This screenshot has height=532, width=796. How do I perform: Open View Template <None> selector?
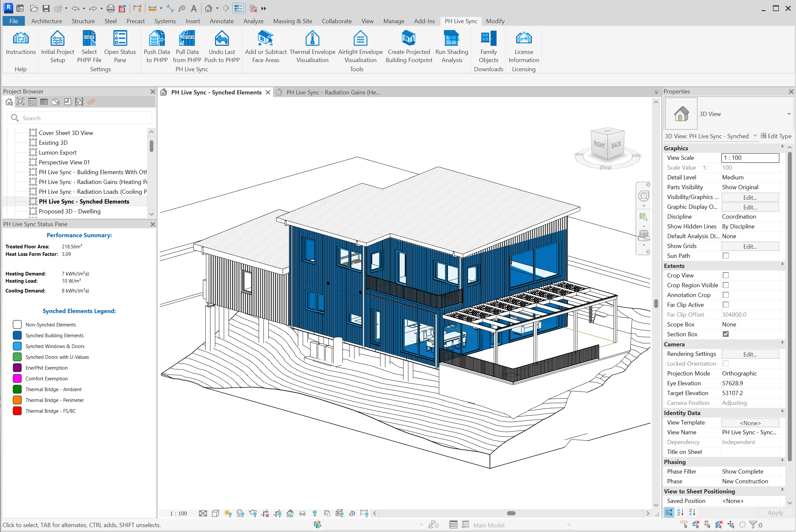click(x=750, y=423)
